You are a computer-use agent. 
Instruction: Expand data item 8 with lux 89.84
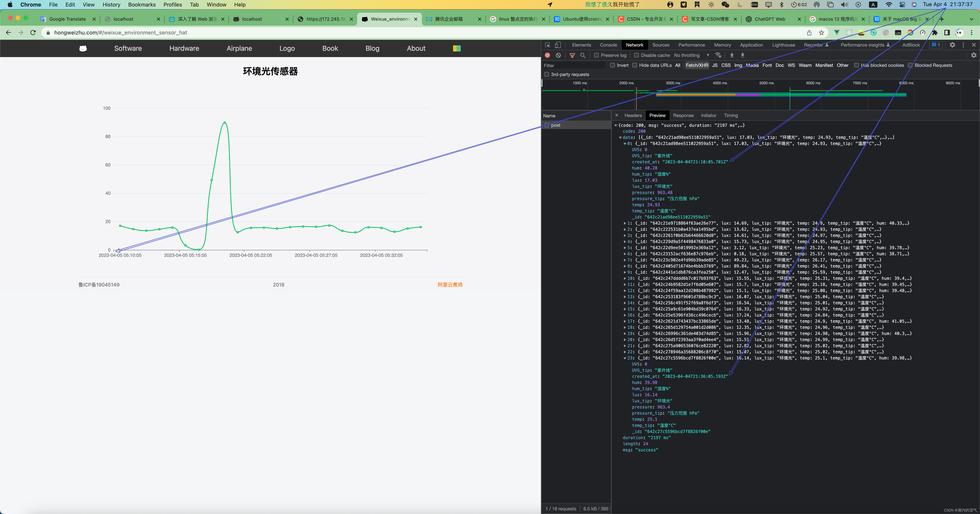[x=625, y=266]
